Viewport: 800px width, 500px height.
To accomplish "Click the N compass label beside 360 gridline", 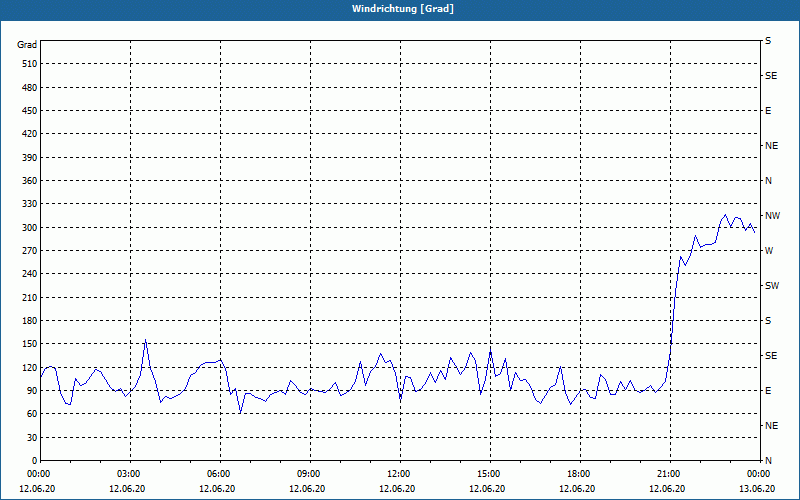I will coord(768,181).
